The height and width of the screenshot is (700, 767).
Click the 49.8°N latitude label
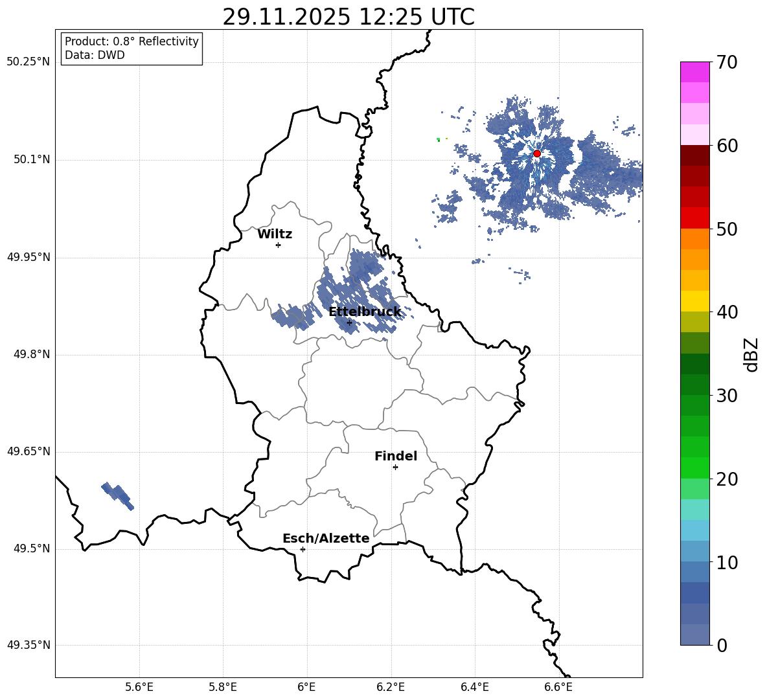pos(32,354)
